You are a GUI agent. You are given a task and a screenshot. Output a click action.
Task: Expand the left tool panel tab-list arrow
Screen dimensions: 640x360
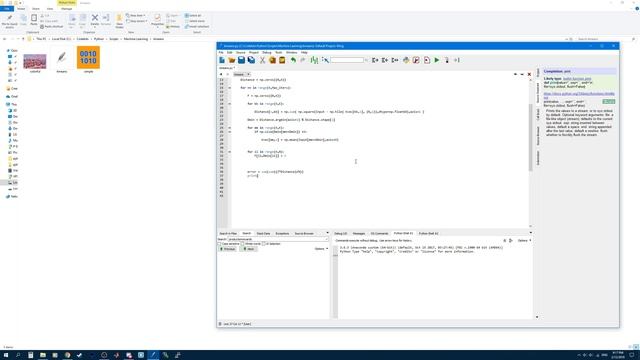tap(327, 233)
